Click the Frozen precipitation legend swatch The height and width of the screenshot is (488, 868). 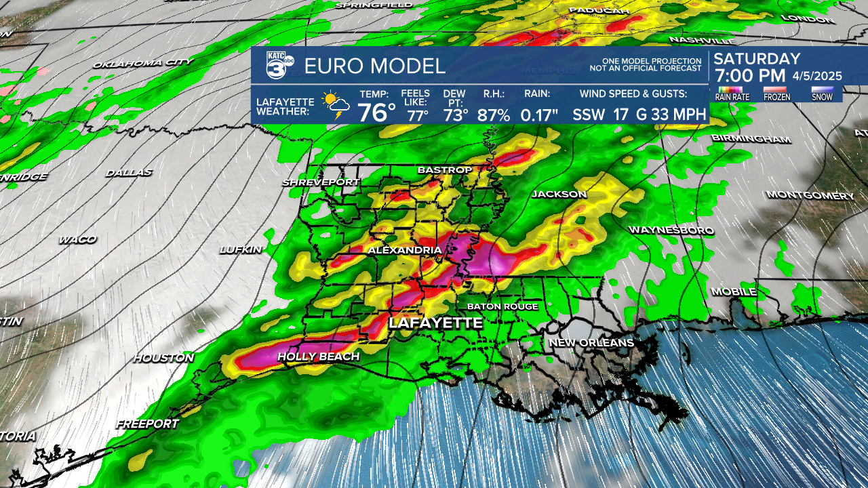click(776, 89)
